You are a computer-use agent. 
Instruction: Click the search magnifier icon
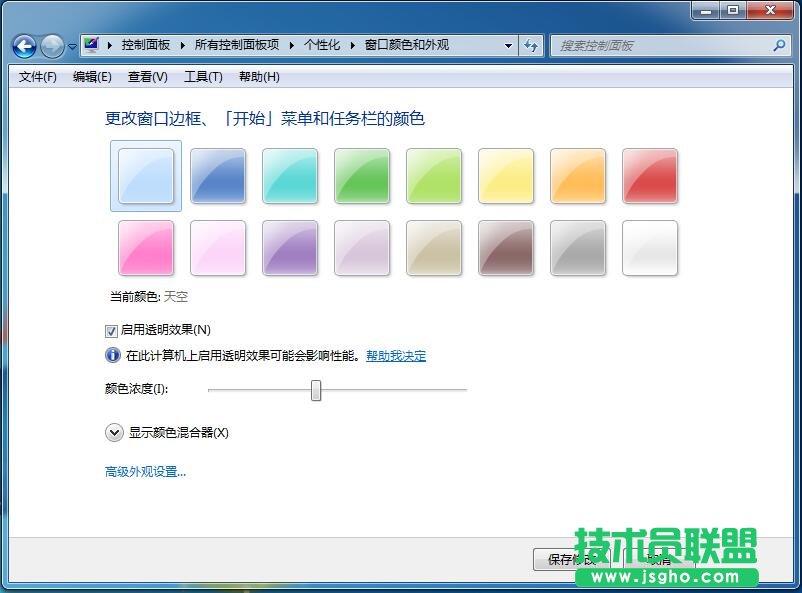click(x=778, y=45)
